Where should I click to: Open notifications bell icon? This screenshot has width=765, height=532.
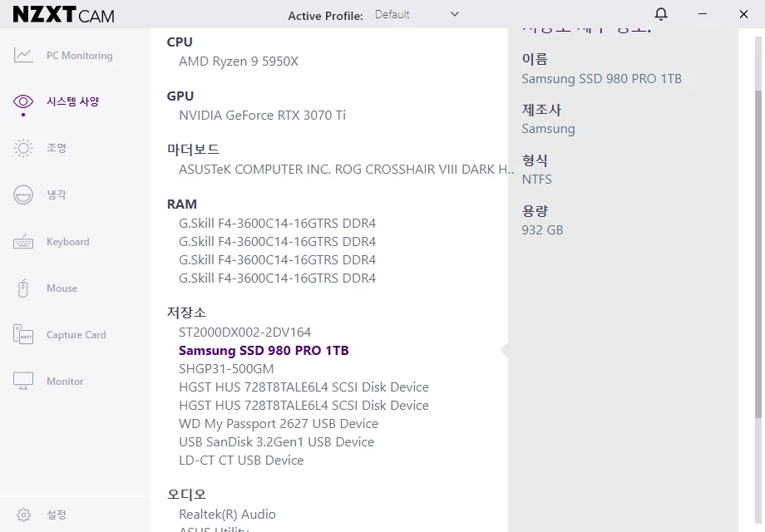[x=661, y=13]
